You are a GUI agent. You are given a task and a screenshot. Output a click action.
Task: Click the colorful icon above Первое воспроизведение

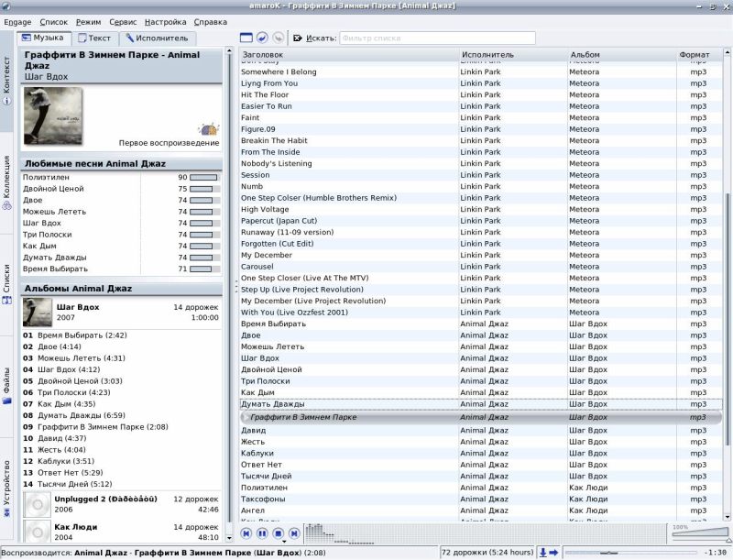coord(209,129)
